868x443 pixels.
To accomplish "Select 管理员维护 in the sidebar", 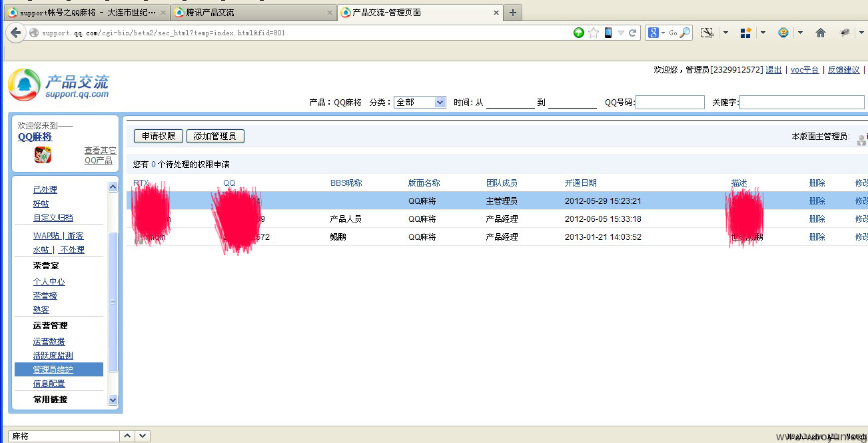I will click(x=59, y=370).
